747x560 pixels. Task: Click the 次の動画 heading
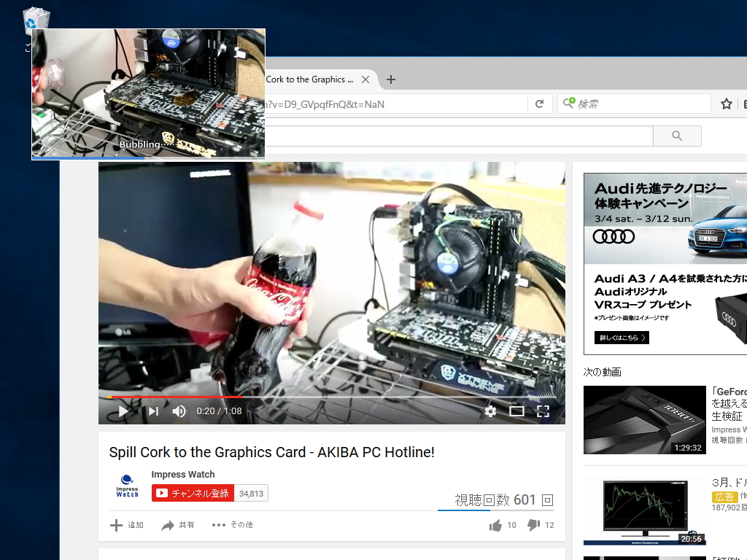coord(602,372)
